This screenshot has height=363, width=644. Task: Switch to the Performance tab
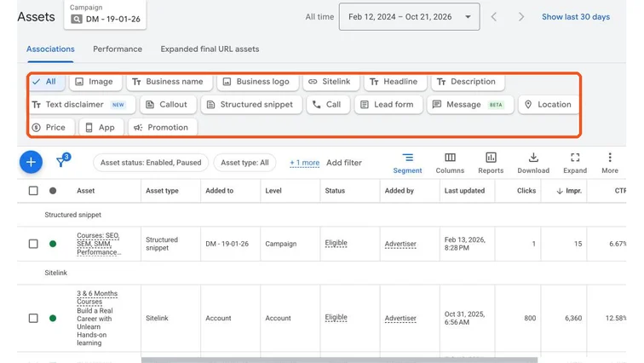(x=118, y=49)
